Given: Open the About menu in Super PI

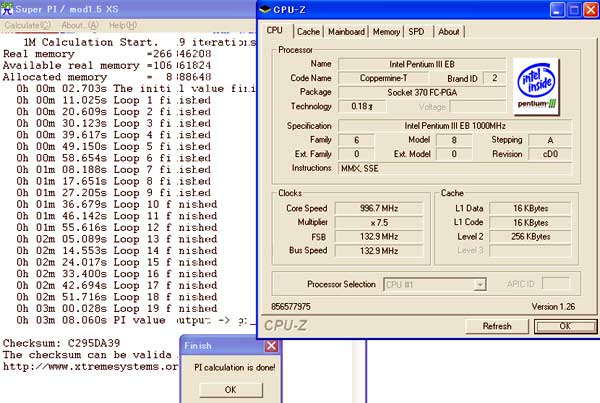Looking at the screenshot, I should (80, 25).
